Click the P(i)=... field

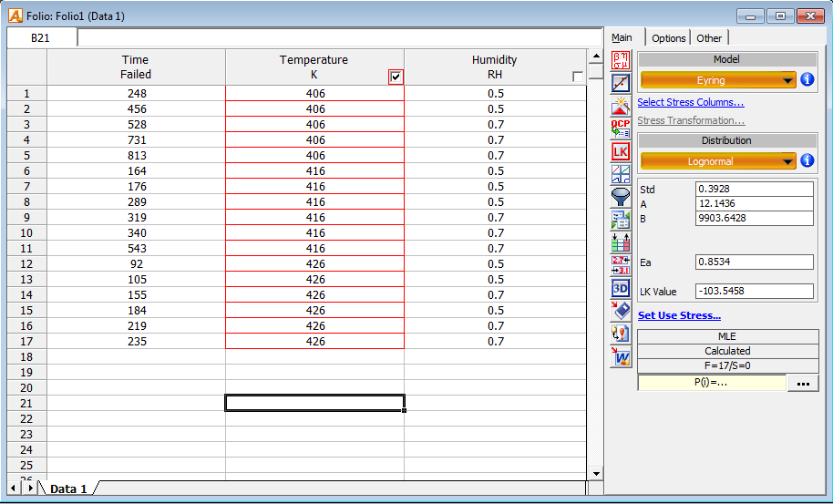712,383
